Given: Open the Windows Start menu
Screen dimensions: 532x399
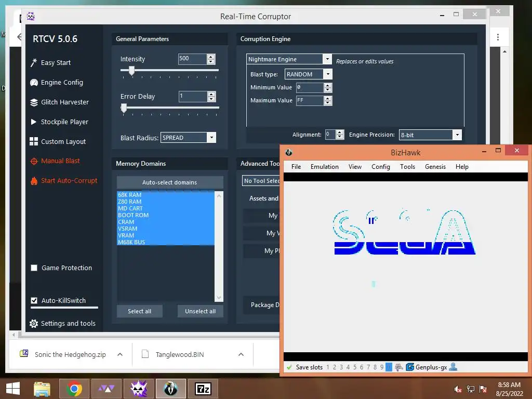Looking at the screenshot, I should click(13, 389).
